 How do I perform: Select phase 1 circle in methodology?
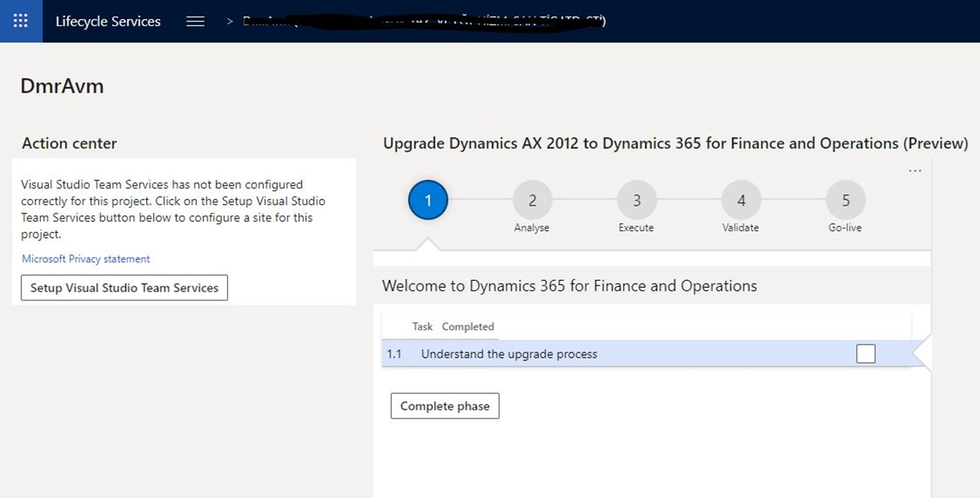tap(427, 200)
